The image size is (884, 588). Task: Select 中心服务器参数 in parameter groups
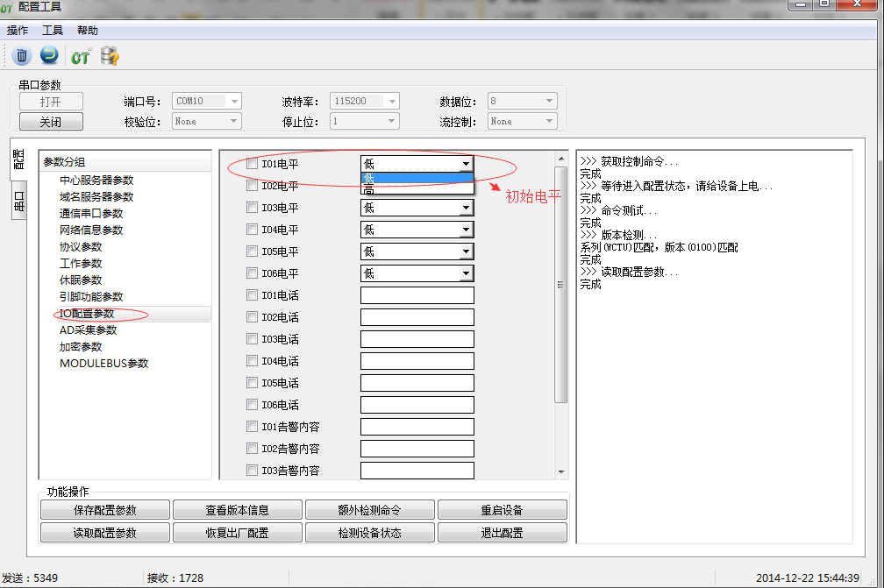click(96, 181)
